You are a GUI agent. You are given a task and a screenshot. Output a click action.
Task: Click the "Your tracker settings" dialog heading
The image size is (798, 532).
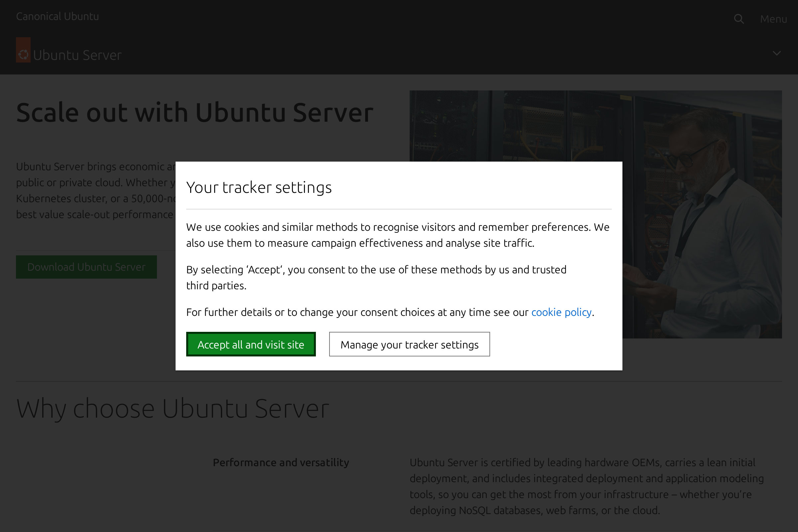[259, 187]
